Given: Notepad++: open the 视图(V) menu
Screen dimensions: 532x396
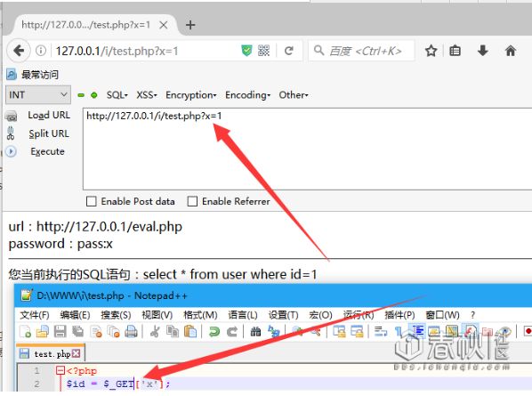Looking at the screenshot, I should (157, 315).
